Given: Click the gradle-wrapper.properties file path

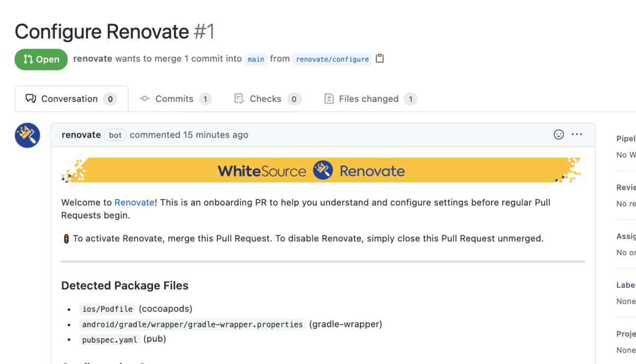Looking at the screenshot, I should pos(192,324).
